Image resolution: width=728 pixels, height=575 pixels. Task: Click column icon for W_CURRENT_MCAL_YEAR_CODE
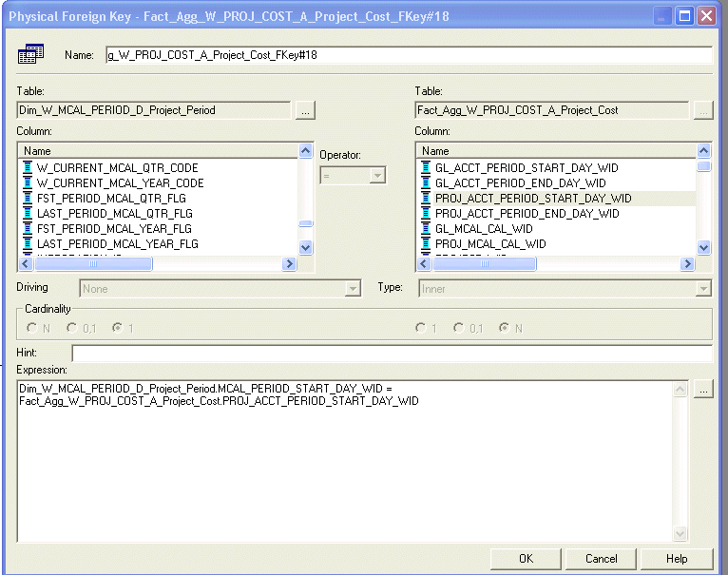click(28, 182)
